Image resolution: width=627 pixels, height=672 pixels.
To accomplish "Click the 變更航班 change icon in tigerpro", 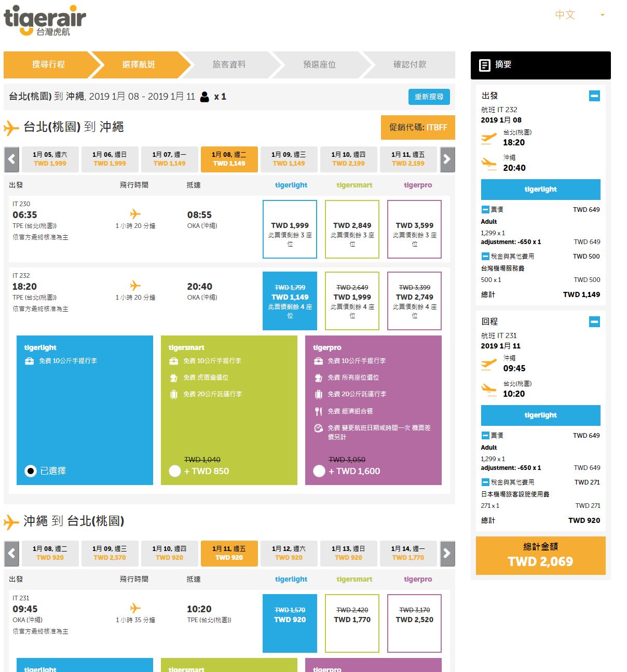I will (x=318, y=428).
